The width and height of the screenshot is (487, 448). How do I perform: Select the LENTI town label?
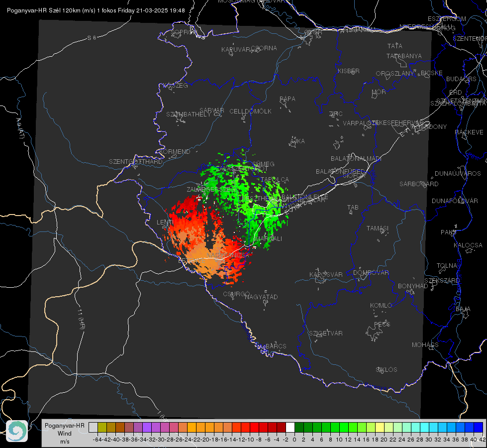click(165, 223)
